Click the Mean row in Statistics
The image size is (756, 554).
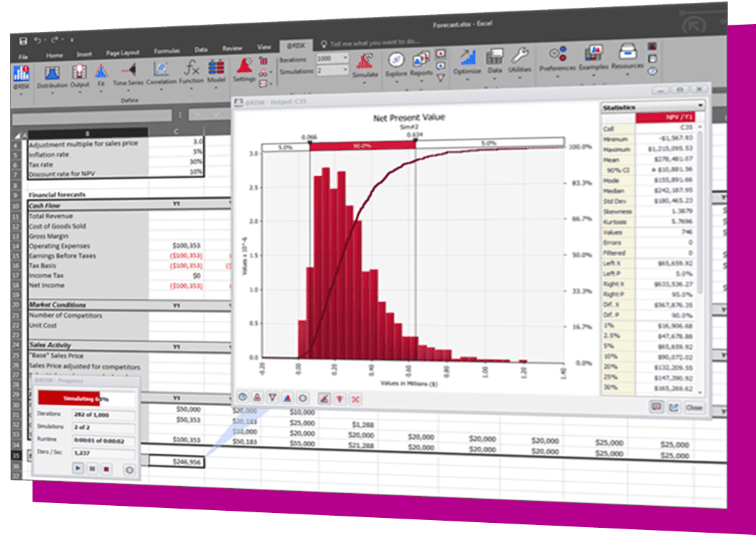click(648, 159)
